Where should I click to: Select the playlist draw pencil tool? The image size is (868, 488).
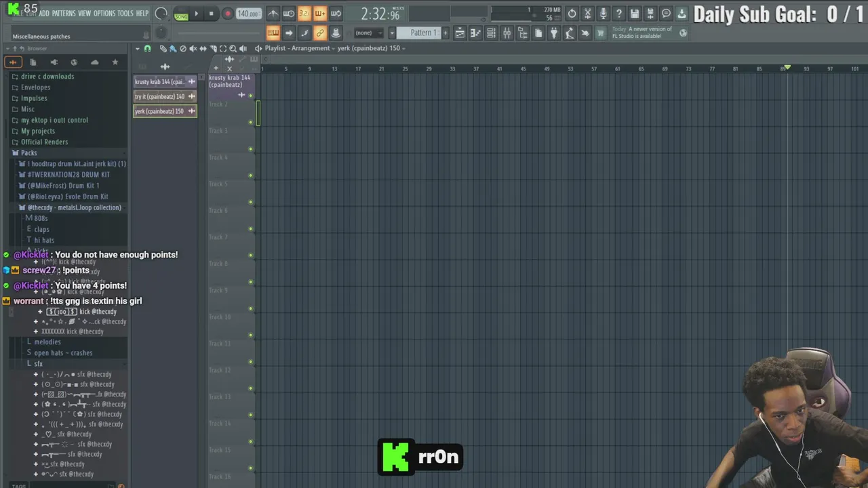tap(163, 49)
